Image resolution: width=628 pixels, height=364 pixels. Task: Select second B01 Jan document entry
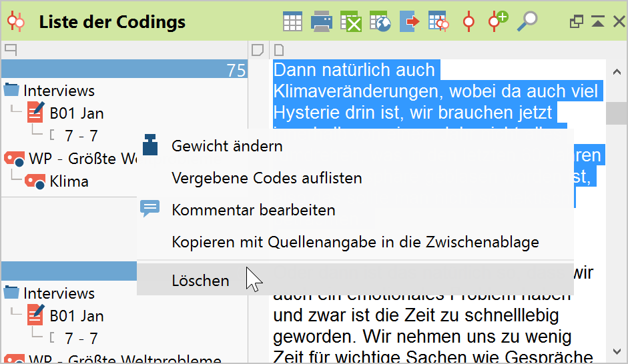click(x=76, y=316)
